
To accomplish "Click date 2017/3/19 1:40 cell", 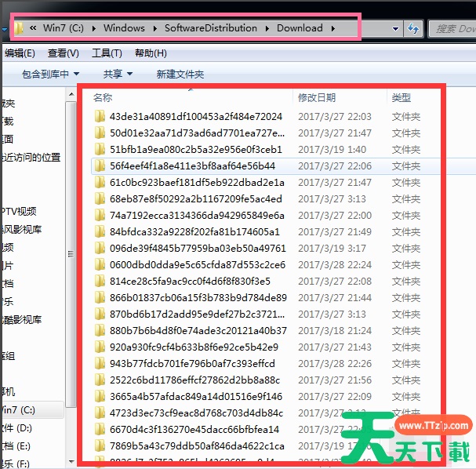I will [x=332, y=149].
